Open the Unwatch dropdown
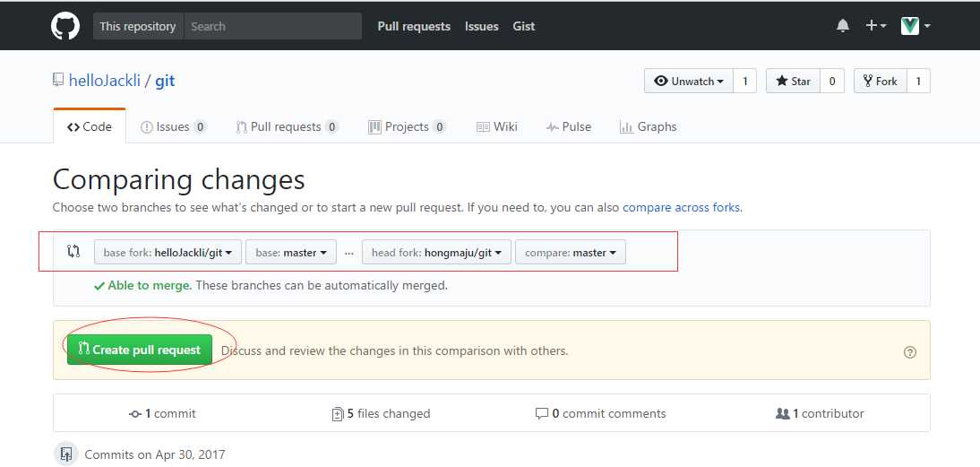 688,81
